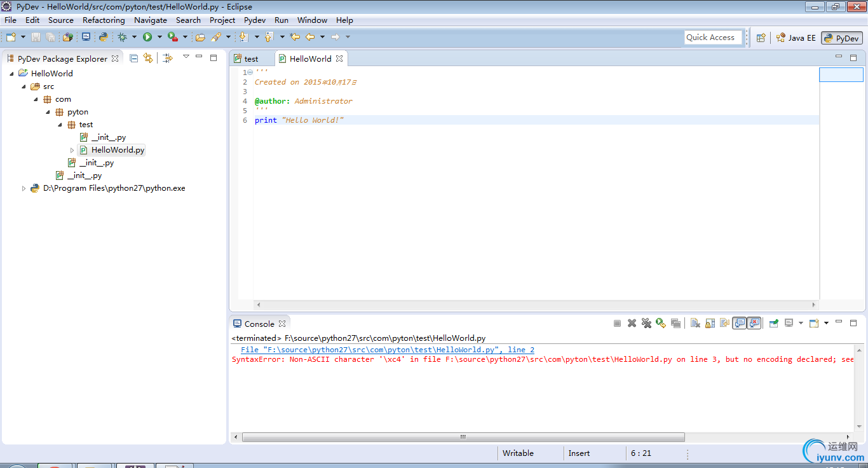Toggle Show Console on Standard Out
The height and width of the screenshot is (468, 868).
pyautogui.click(x=740, y=324)
